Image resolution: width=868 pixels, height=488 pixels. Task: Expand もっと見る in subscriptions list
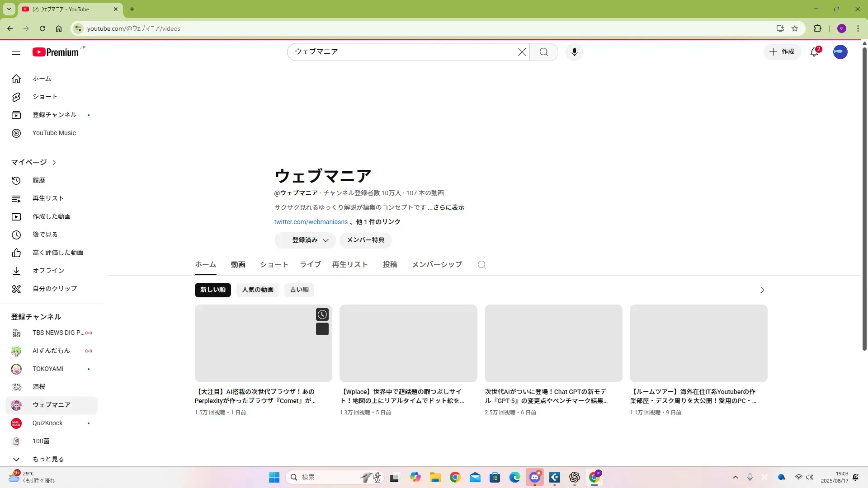coord(48,459)
